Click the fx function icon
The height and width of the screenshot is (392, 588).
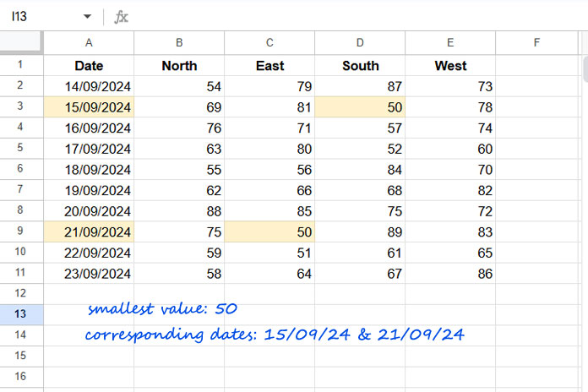pyautogui.click(x=121, y=17)
